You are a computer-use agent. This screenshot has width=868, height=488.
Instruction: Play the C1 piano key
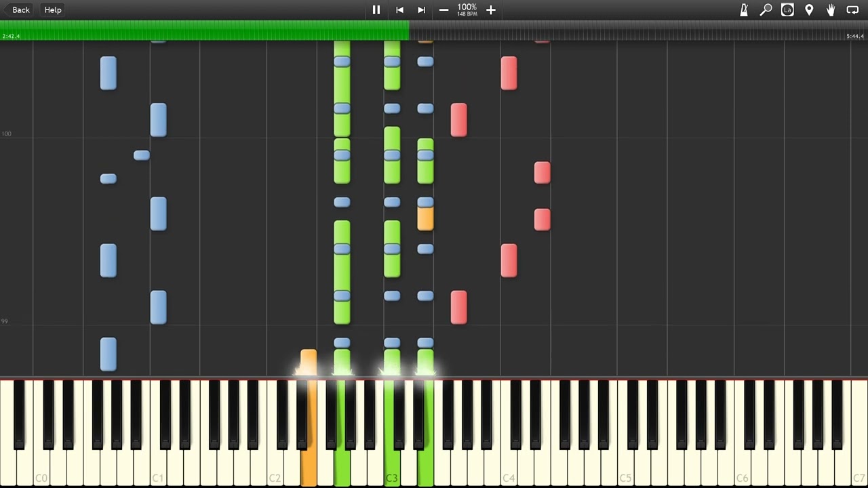158,468
